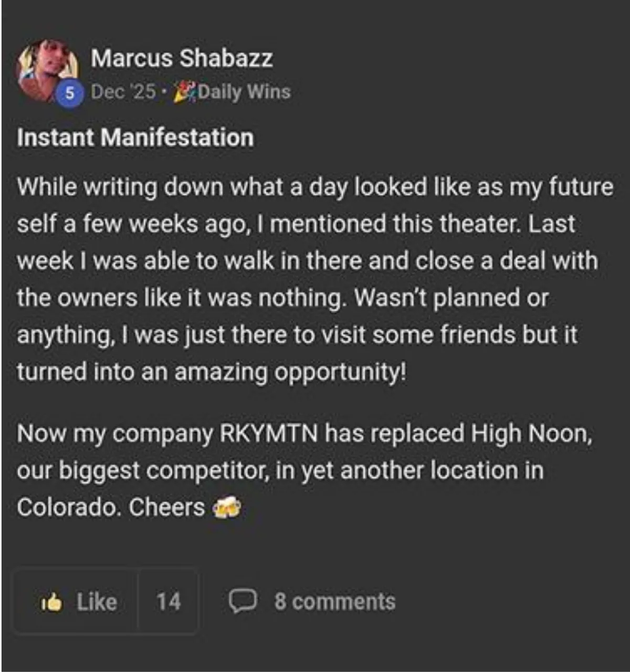This screenshot has height=672, width=630.
Task: Click the word RKYMTN in the post
Action: point(268,434)
